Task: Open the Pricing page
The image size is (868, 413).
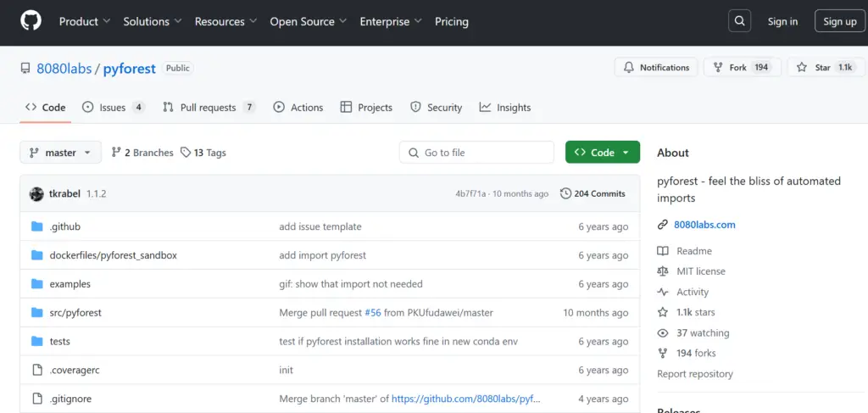Action: click(452, 21)
